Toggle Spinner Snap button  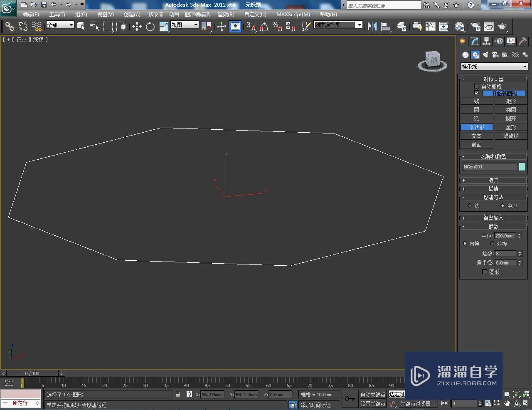(291, 26)
